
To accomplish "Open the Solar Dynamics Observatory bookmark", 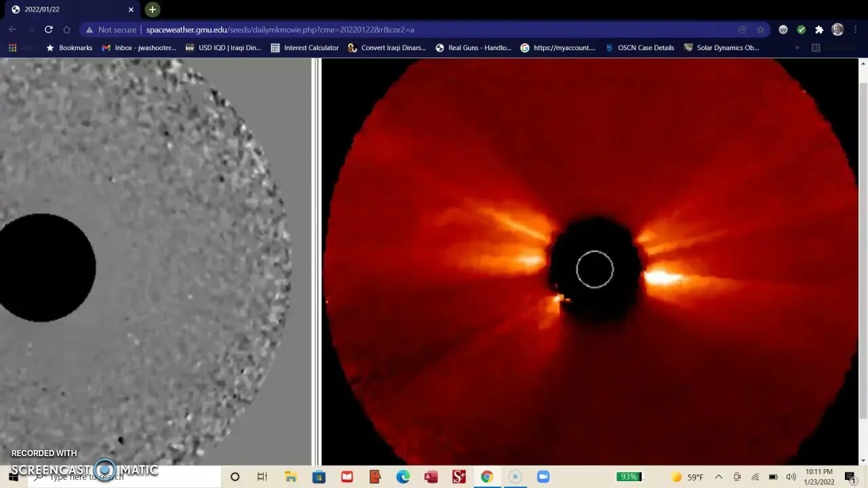I will (722, 47).
